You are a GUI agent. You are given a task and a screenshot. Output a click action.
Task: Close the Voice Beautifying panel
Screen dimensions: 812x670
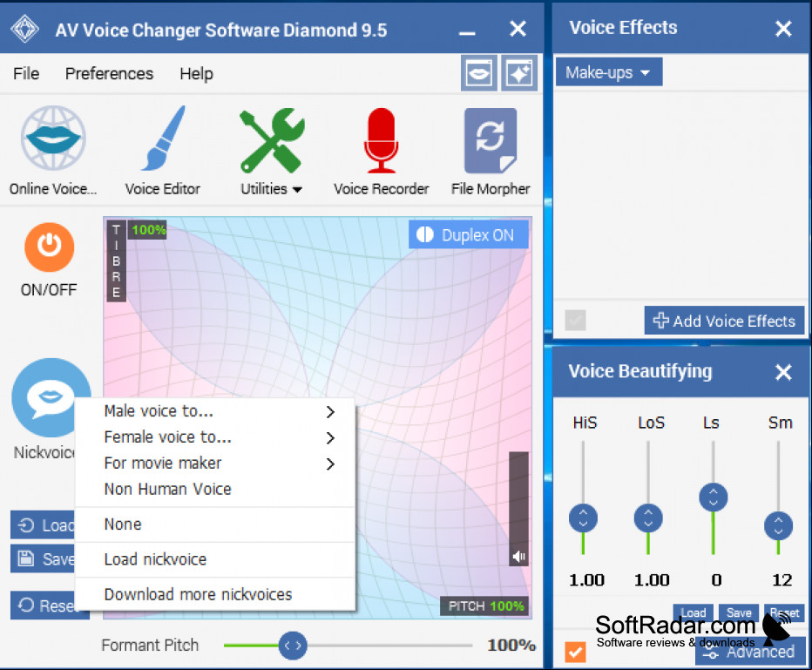point(783,372)
